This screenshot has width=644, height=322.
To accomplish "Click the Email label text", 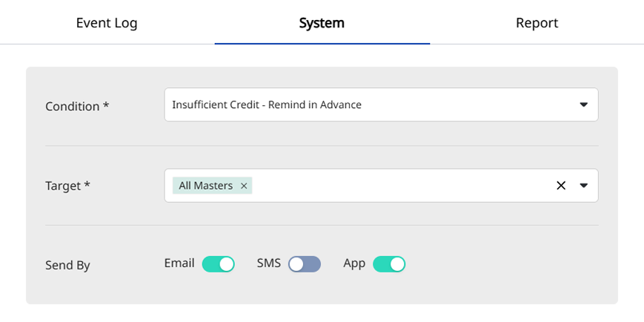I will pos(179,263).
